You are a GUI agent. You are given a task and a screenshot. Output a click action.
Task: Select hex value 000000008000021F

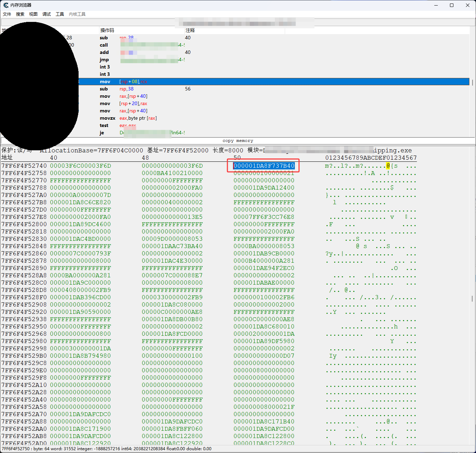pyautogui.click(x=264, y=407)
